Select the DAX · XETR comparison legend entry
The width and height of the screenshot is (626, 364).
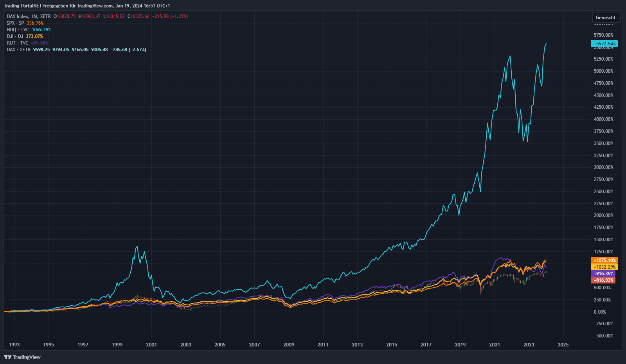(18, 50)
